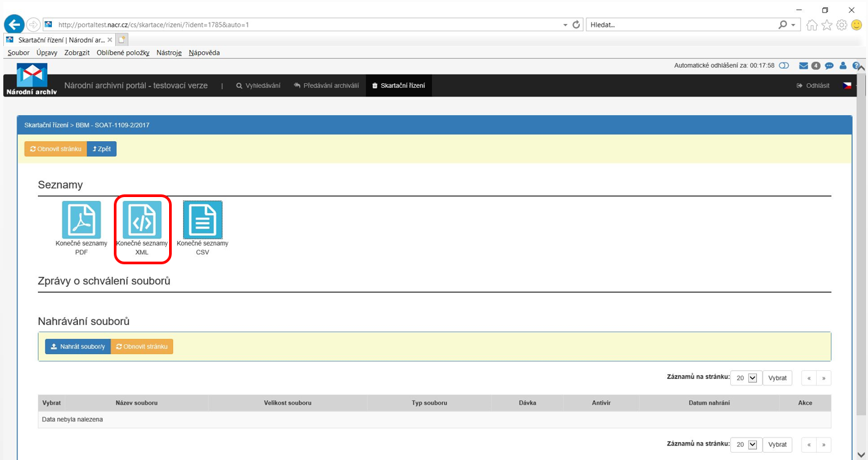This screenshot has width=868, height=460.
Task: Click the Název souboru column header
Action: pos(136,403)
